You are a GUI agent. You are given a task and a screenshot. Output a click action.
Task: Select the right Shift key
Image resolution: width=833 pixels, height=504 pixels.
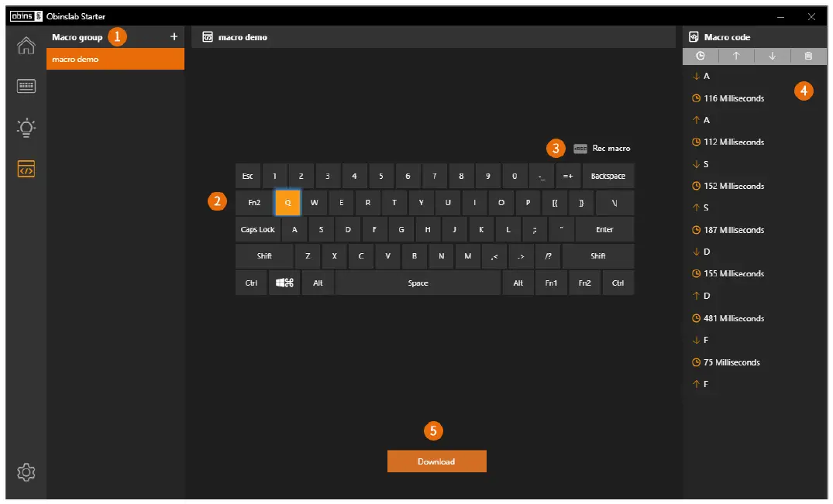pyautogui.click(x=598, y=255)
